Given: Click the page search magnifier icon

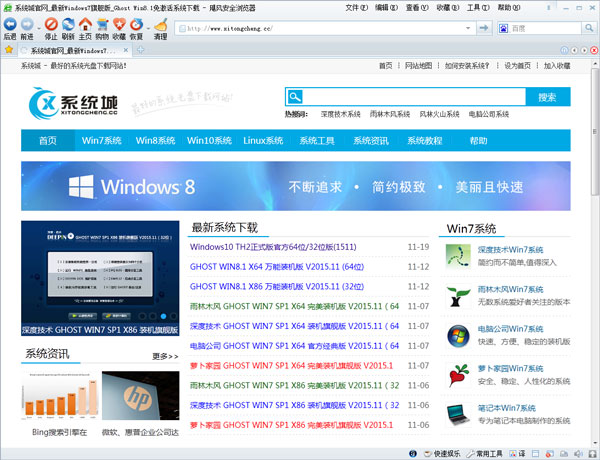Looking at the screenshot, I should [x=295, y=96].
